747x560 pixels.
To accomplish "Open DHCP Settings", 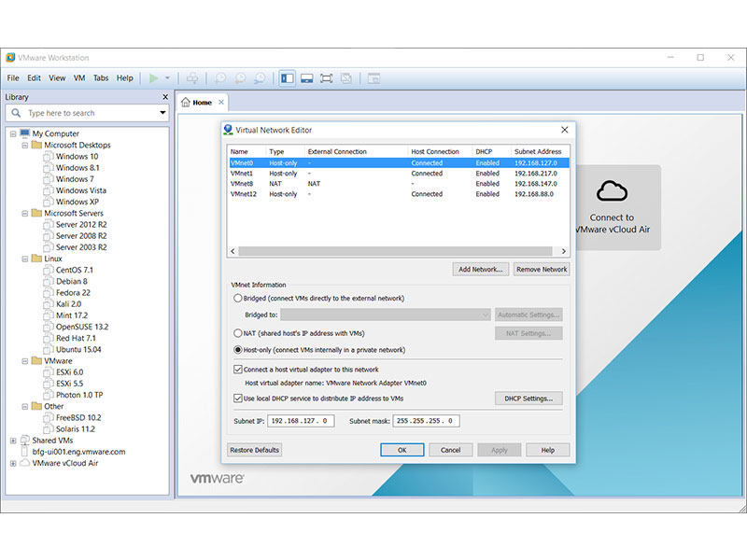I will (x=529, y=399).
